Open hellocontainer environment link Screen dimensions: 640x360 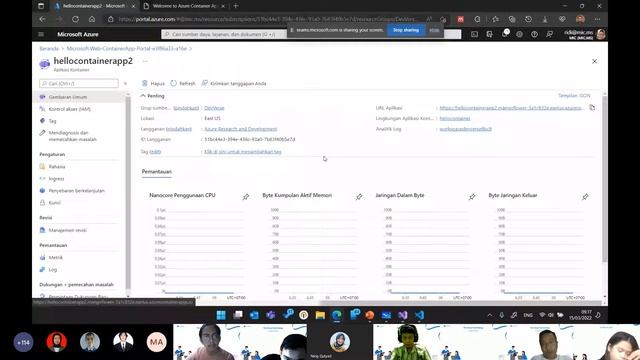pyautogui.click(x=455, y=118)
